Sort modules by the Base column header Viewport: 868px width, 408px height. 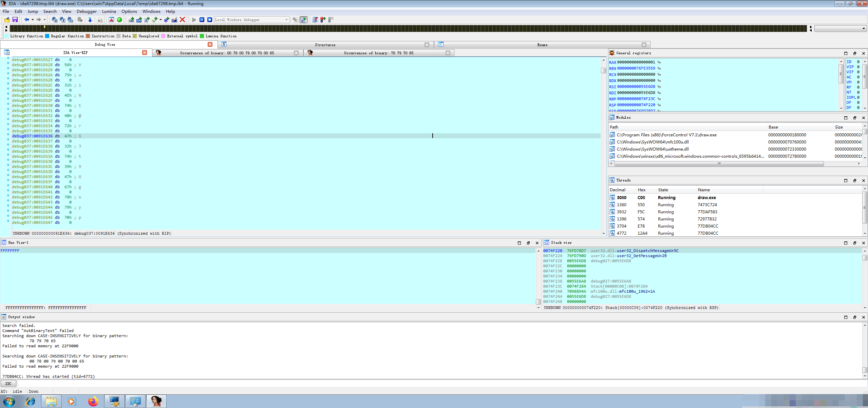click(800, 127)
